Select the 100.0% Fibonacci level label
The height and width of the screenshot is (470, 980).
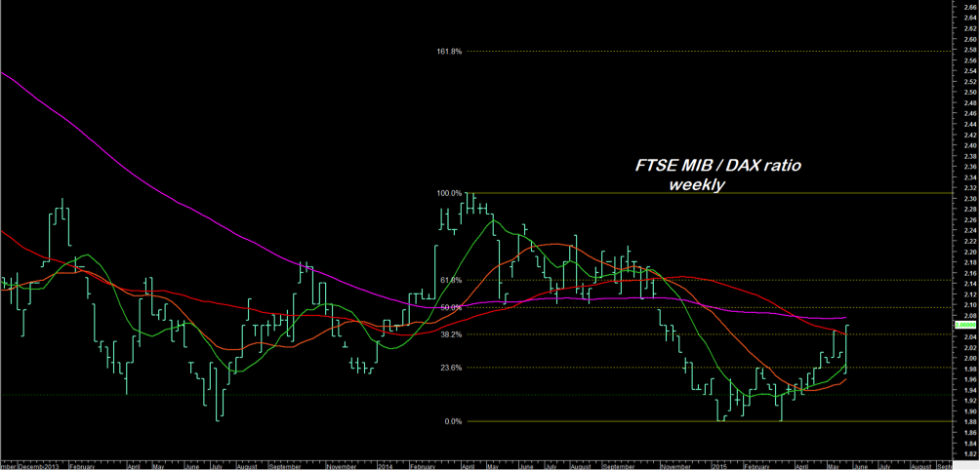449,193
